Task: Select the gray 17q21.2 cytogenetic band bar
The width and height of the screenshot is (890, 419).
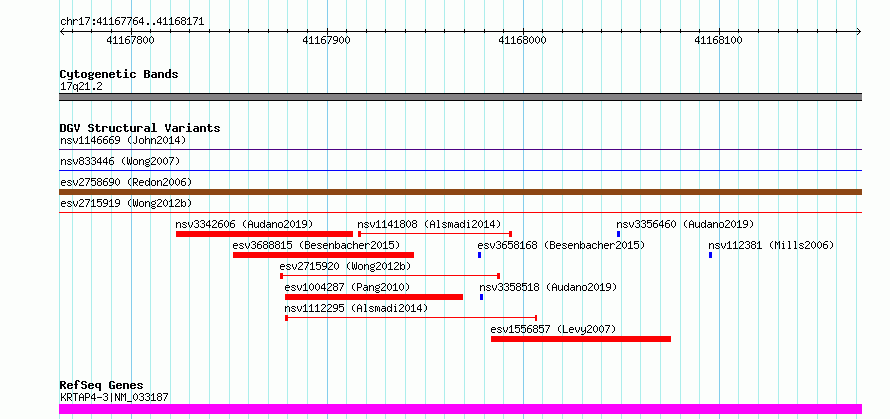Action: (x=460, y=97)
